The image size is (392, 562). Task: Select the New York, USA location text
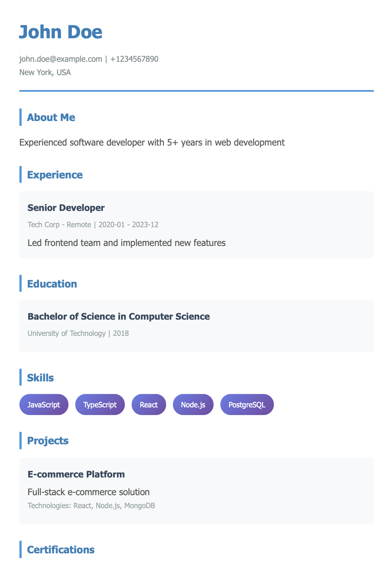tap(45, 73)
